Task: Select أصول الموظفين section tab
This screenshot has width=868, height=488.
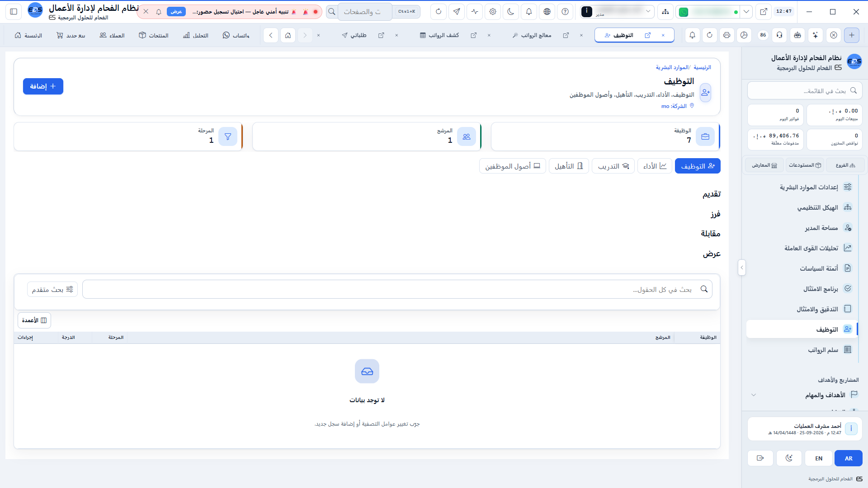Action: (x=513, y=166)
